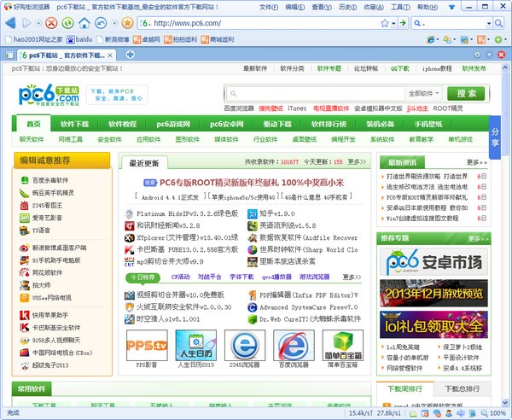Viewport: 512px width, 420px height.
Task: Open 超级兔子2013 recommended link
Action: (50, 365)
